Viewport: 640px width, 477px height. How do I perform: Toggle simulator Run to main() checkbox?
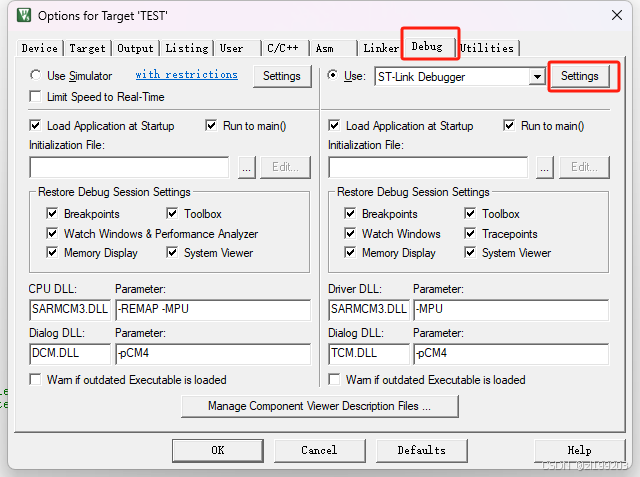[211, 125]
